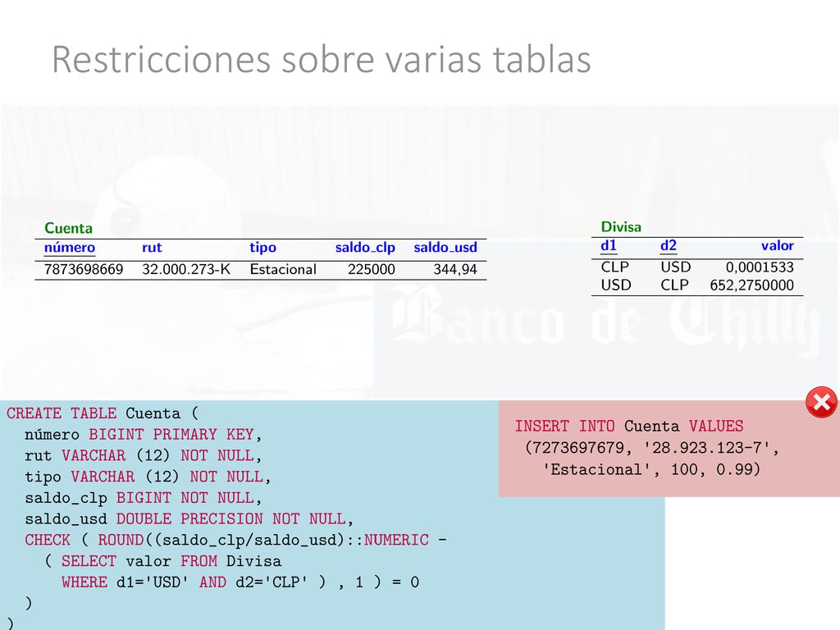Click the 'SELECT valor FROM Divisa' line
Screen dimensions: 840x630
coord(163,561)
